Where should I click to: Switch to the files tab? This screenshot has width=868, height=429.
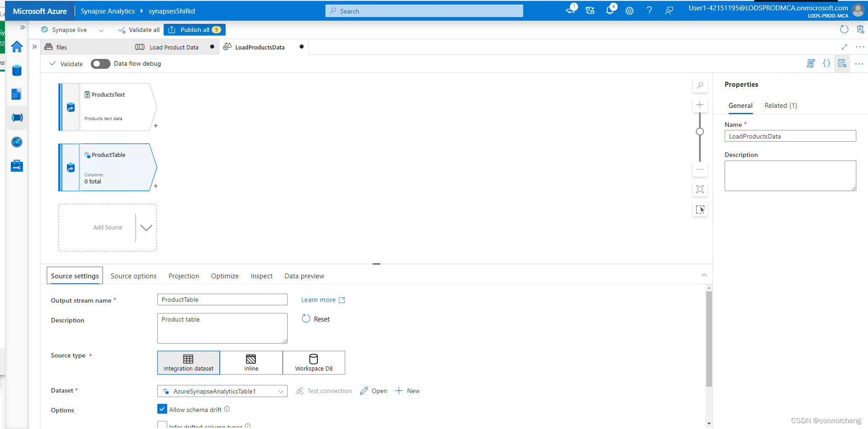85,47
